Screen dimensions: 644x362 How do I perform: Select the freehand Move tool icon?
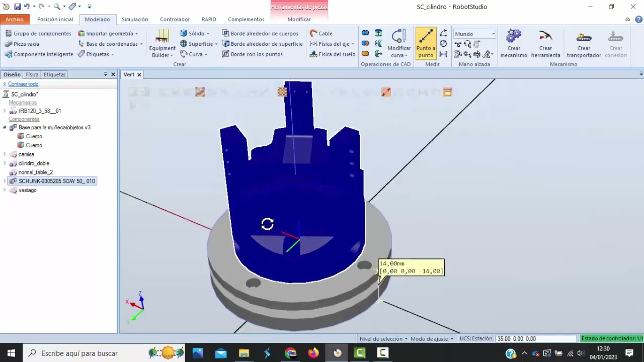(458, 44)
